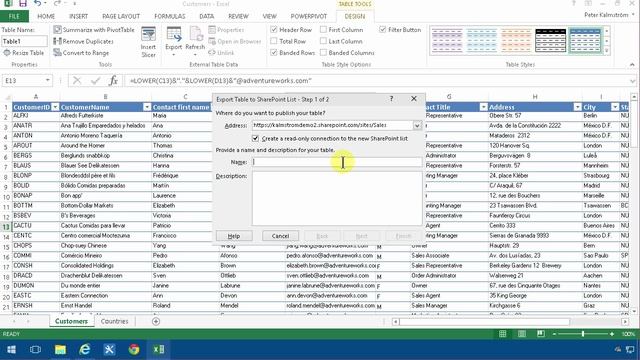Open Task View on taskbar

click(36, 349)
